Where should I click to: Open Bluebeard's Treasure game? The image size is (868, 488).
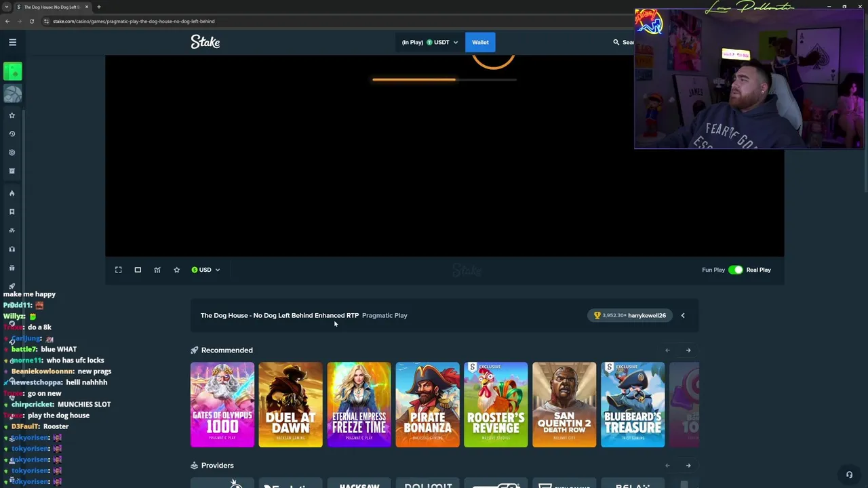click(633, 405)
